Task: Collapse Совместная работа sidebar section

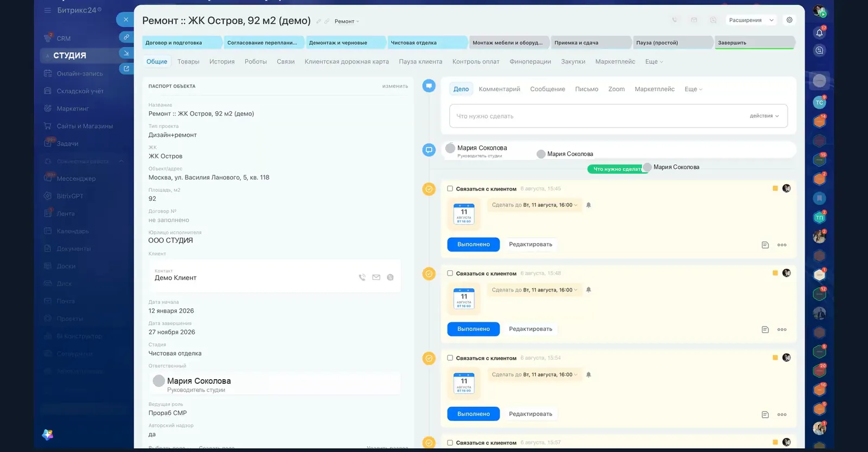Action: [x=121, y=161]
